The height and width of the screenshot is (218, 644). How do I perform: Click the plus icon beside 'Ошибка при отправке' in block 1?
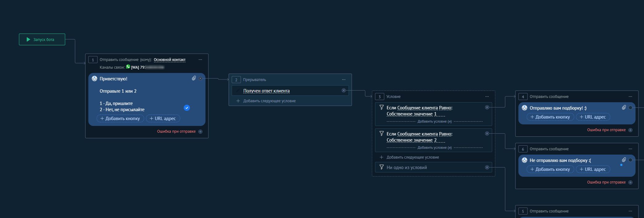tap(200, 131)
